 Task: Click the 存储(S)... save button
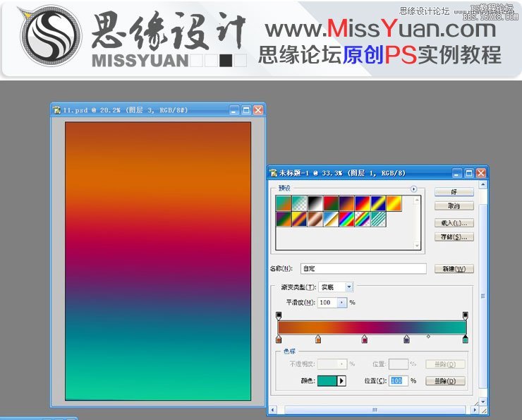coord(454,236)
